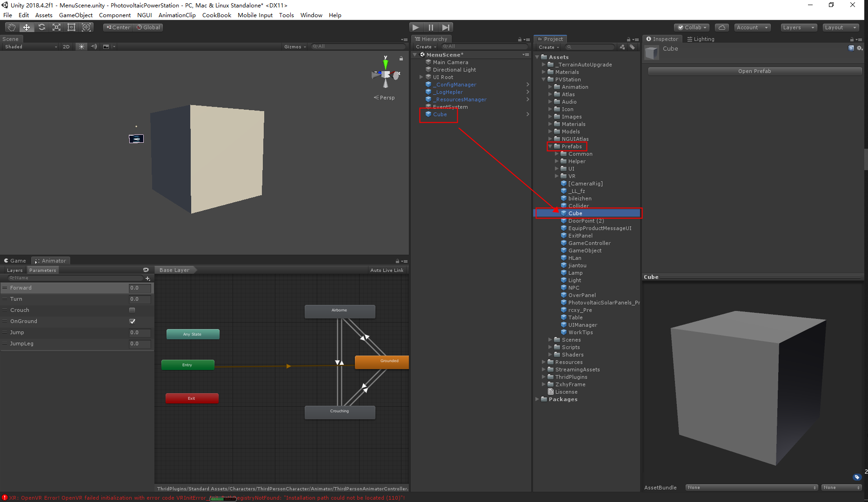The height and width of the screenshot is (502, 868).
Task: Select the Cube prefab in Project panel
Action: pyautogui.click(x=575, y=213)
